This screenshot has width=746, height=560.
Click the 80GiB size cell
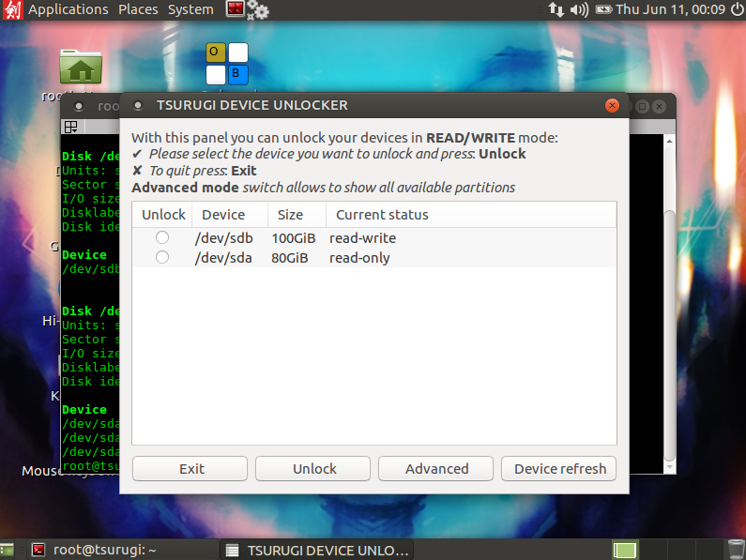[x=290, y=258]
